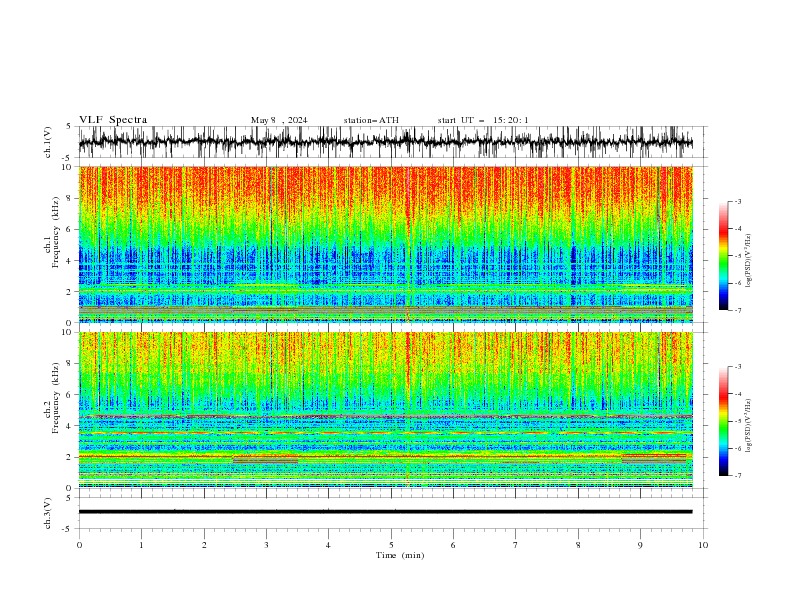
Task: Click the time axis tick label '10'
Action: 703,545
